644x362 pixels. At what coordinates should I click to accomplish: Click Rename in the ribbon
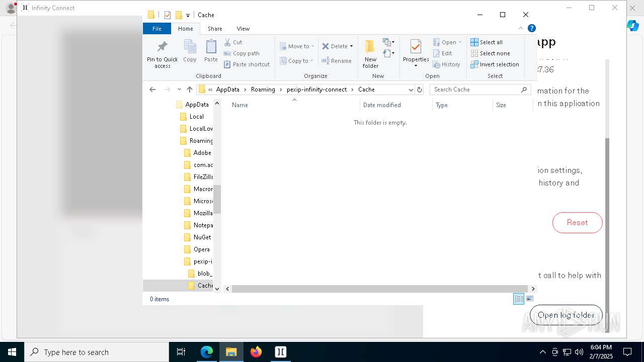click(337, 61)
